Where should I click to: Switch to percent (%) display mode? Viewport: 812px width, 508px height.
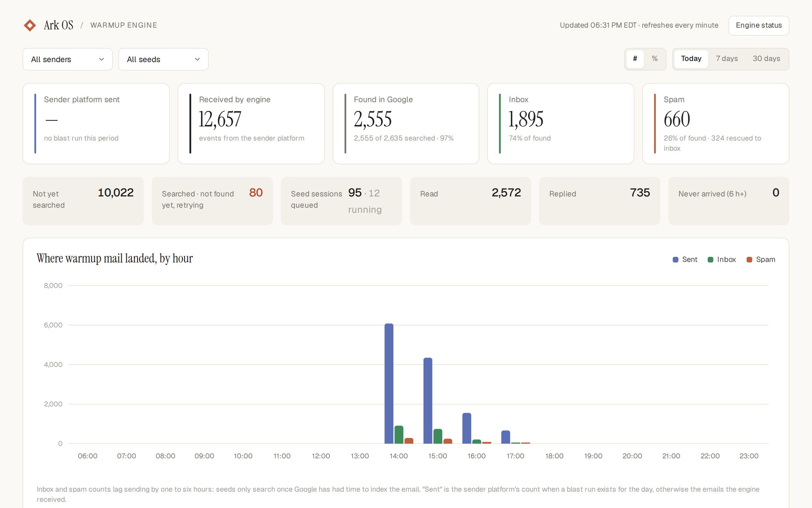(654, 59)
